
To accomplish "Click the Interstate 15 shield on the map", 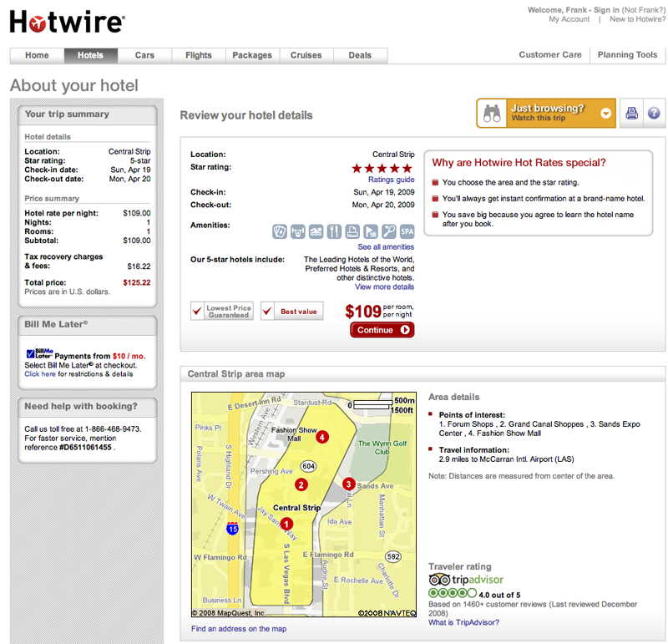I will click(x=233, y=529).
